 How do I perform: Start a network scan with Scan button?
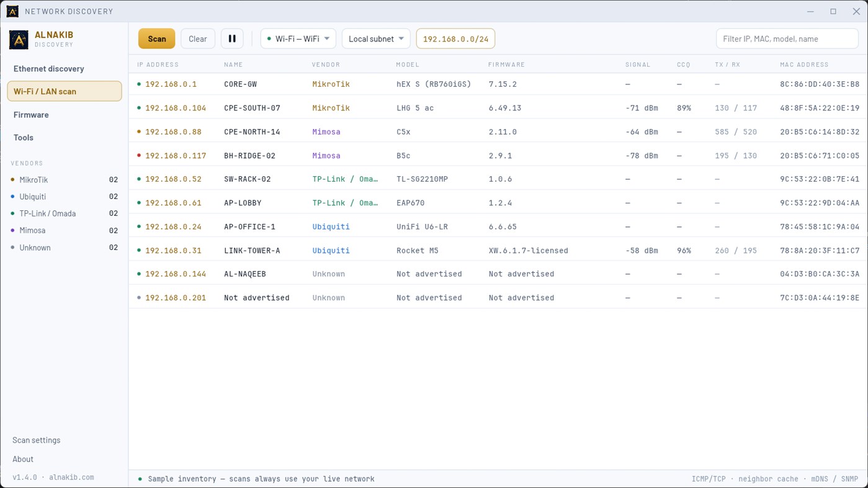pyautogui.click(x=156, y=38)
